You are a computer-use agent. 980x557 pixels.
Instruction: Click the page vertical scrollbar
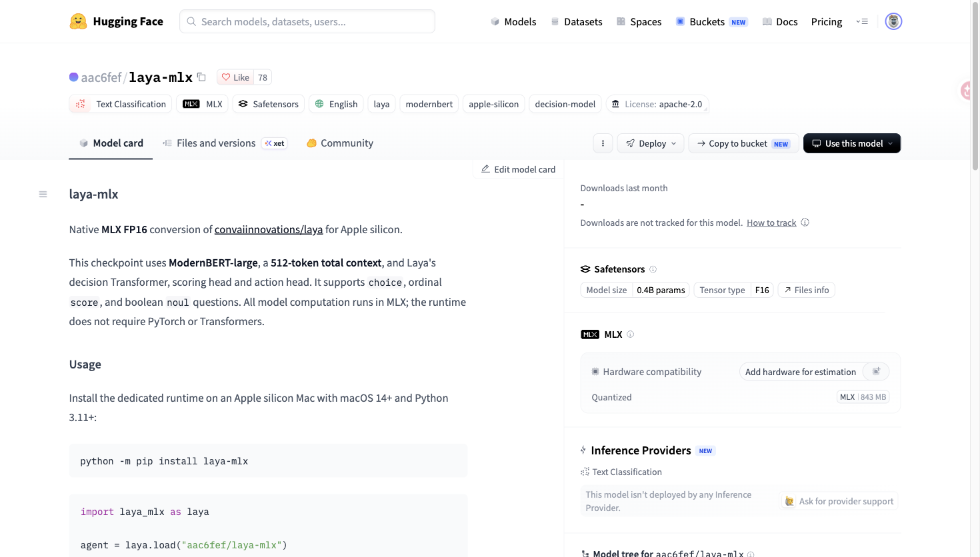click(975, 87)
